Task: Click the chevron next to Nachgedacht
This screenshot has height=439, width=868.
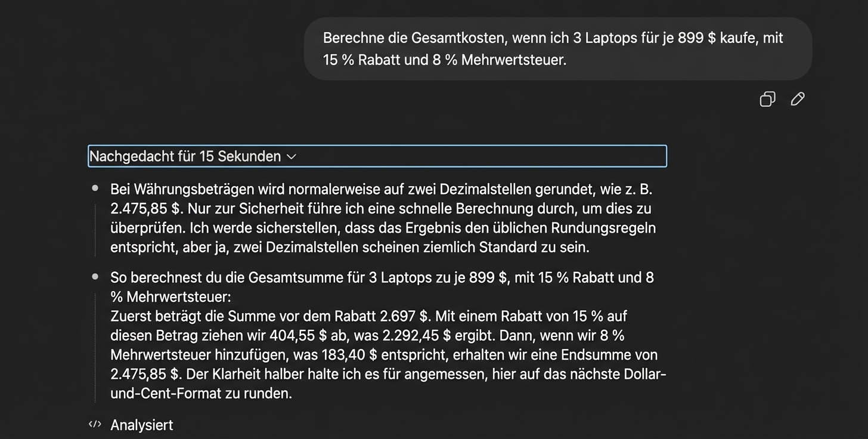Action: pos(292,157)
